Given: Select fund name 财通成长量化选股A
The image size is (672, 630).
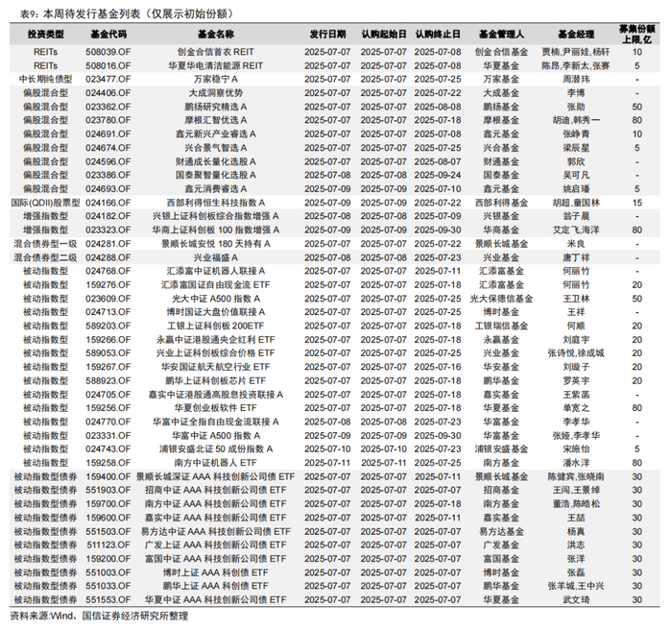Looking at the screenshot, I should pyautogui.click(x=216, y=161).
